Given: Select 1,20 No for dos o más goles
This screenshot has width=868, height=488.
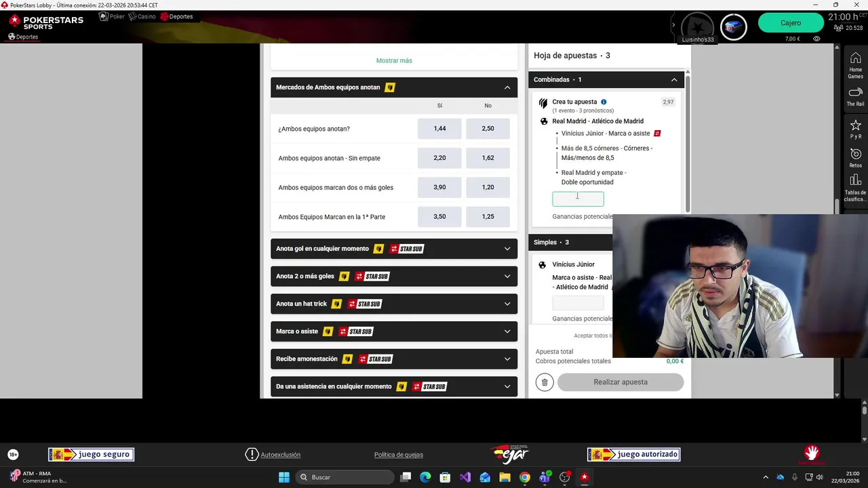Looking at the screenshot, I should point(488,187).
